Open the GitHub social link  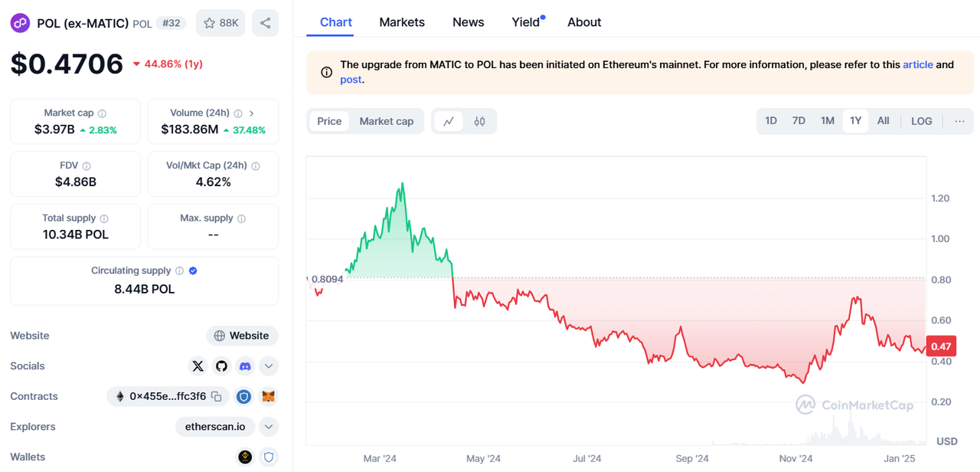222,366
